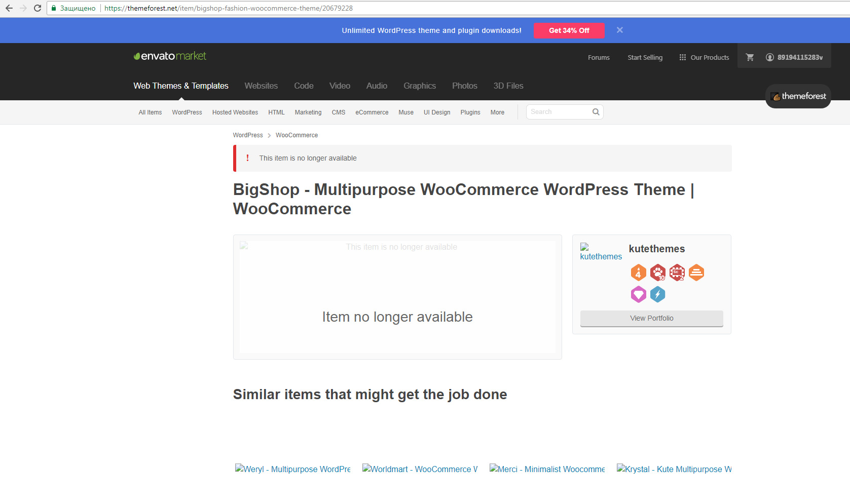Open the Forums link
This screenshot has height=504, width=850.
pos(599,57)
